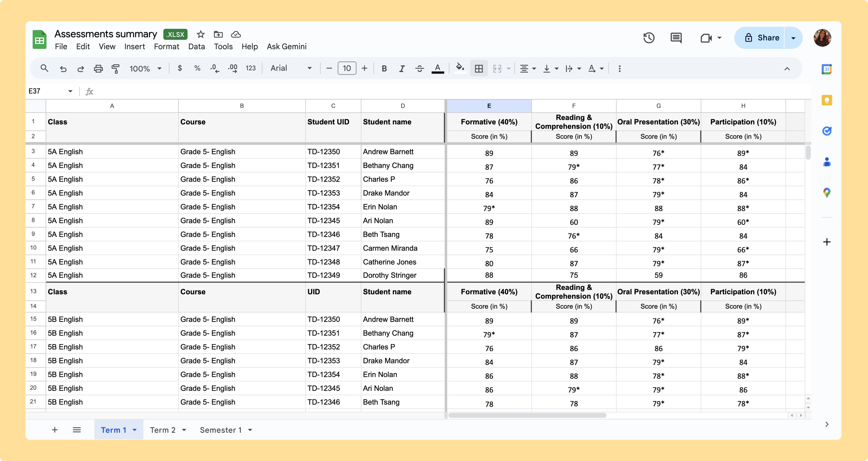Open the Data menu
Screen dimensions: 868x461
196,47
